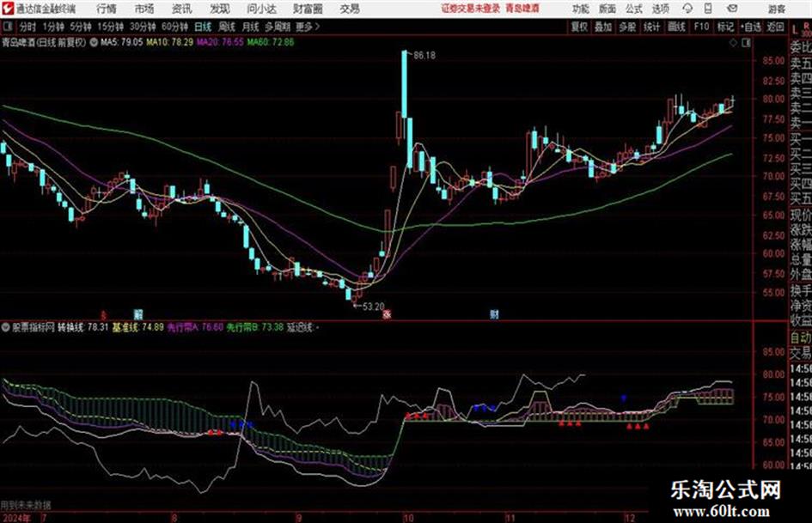Add stock via the 自选 button
Viewport: 812px width, 523px height.
[751, 27]
